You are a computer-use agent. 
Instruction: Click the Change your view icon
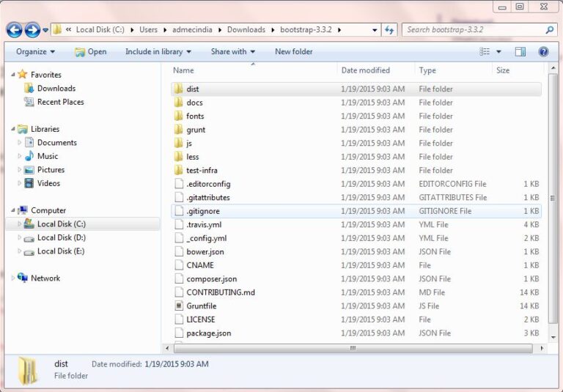[x=485, y=52]
